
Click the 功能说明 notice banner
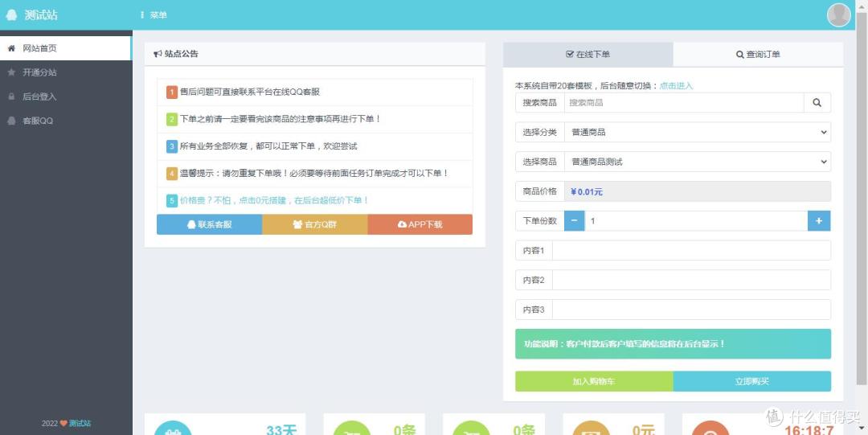coord(674,344)
